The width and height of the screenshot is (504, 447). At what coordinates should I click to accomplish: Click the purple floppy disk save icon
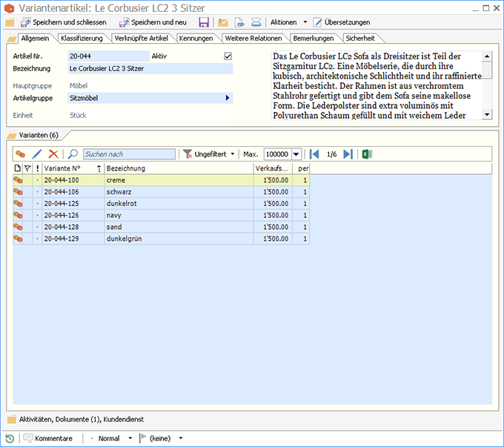(x=204, y=22)
